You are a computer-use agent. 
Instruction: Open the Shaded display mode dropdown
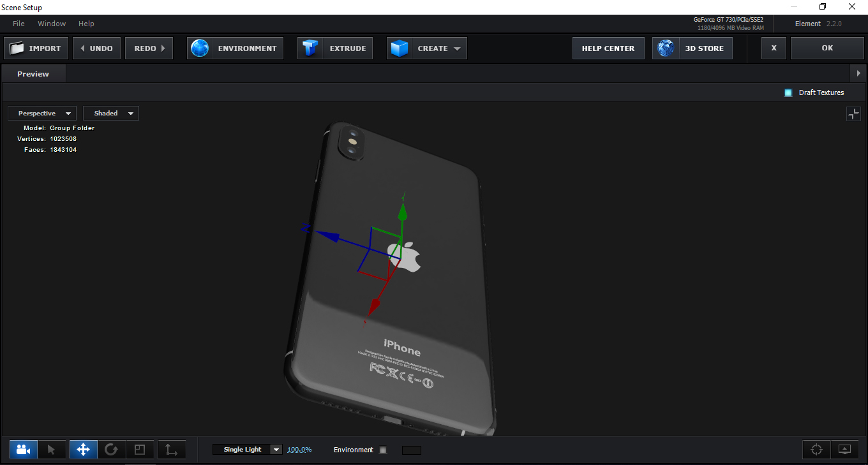tap(111, 114)
